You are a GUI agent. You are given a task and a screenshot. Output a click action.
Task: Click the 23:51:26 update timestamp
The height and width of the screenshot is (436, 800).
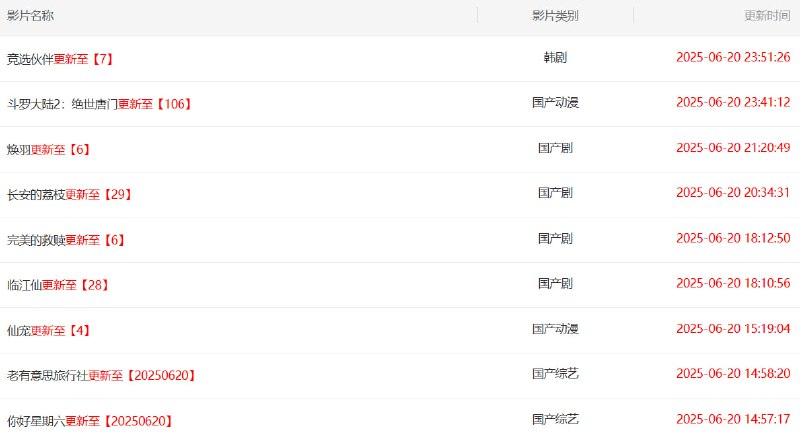point(733,57)
